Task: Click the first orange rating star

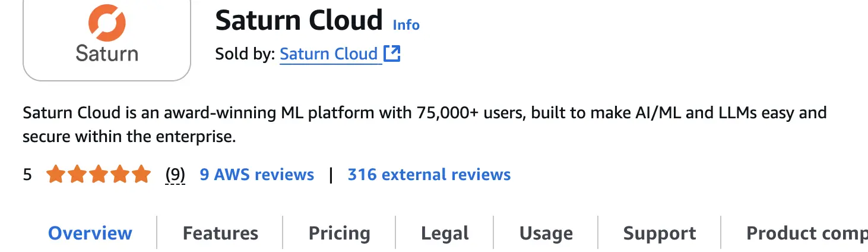Action: coord(56,175)
